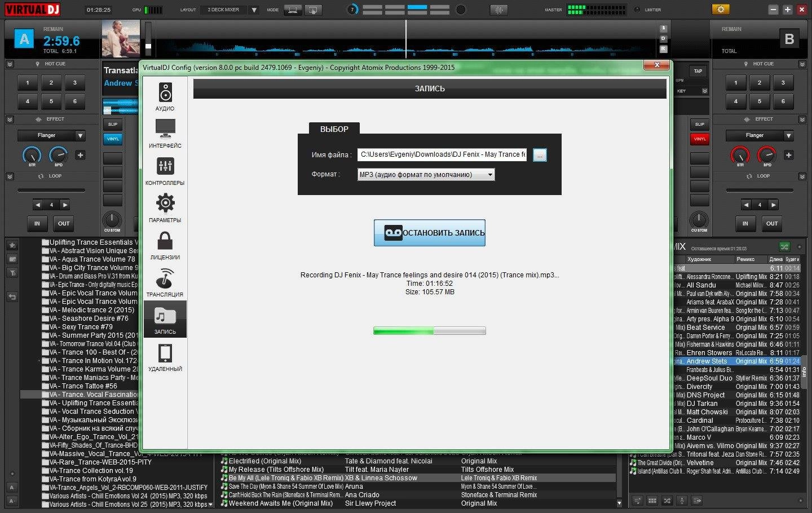
Task: Click the waveform display icon in top bar
Action: click(498, 10)
